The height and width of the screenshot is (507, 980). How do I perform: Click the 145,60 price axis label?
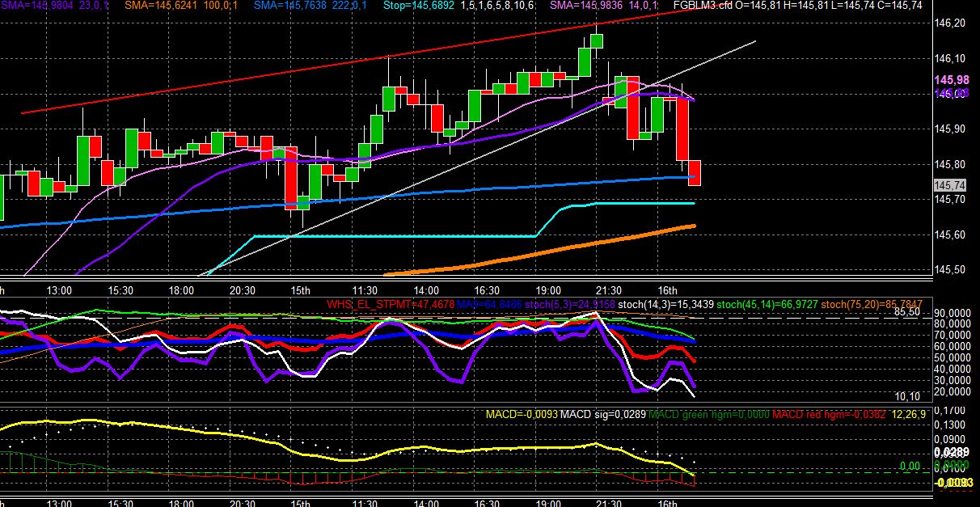949,235
